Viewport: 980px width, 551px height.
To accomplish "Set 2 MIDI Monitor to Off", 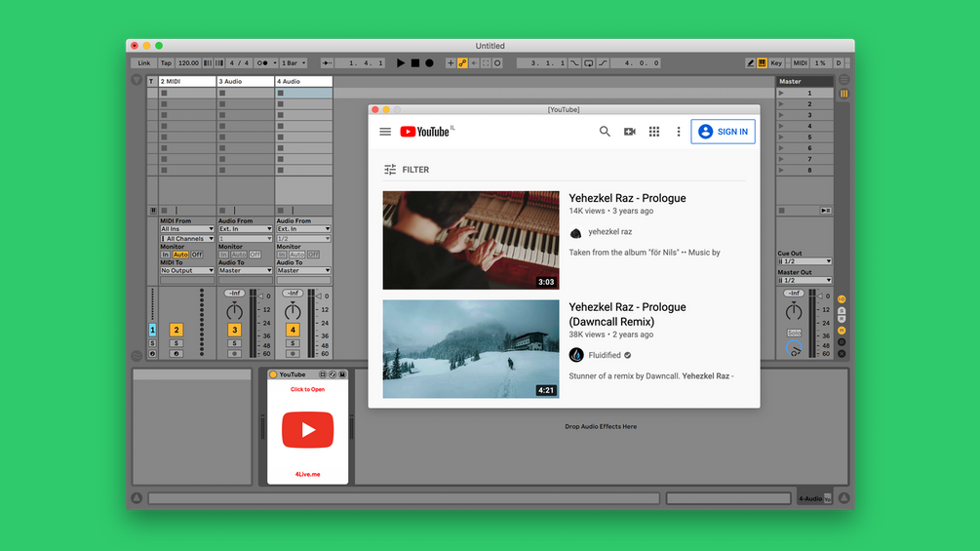I will pos(197,255).
